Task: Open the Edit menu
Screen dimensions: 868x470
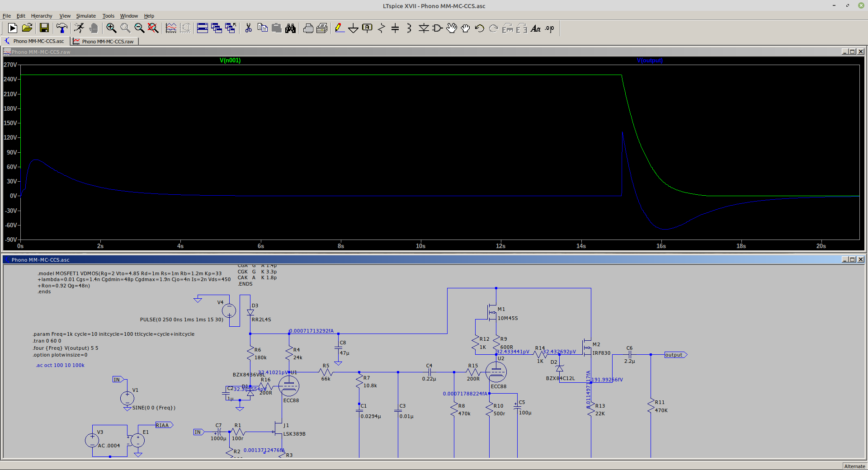Action: [21, 16]
